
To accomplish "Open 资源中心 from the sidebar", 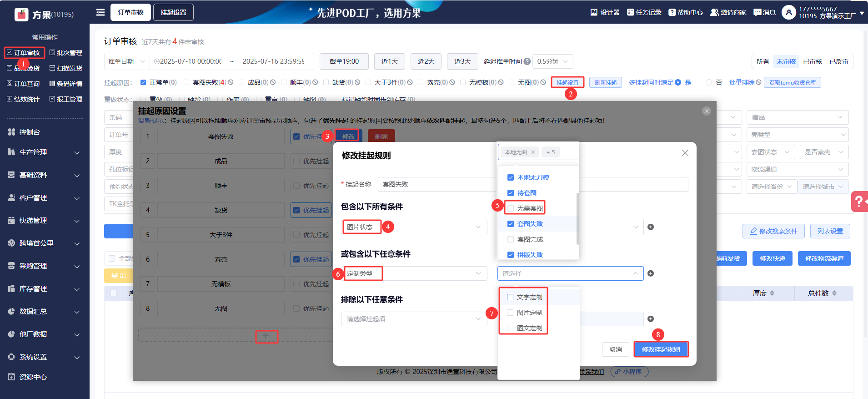I will pos(33,377).
